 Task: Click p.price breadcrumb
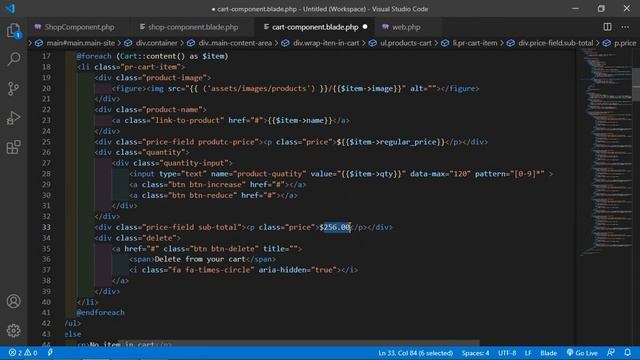[x=620, y=43]
